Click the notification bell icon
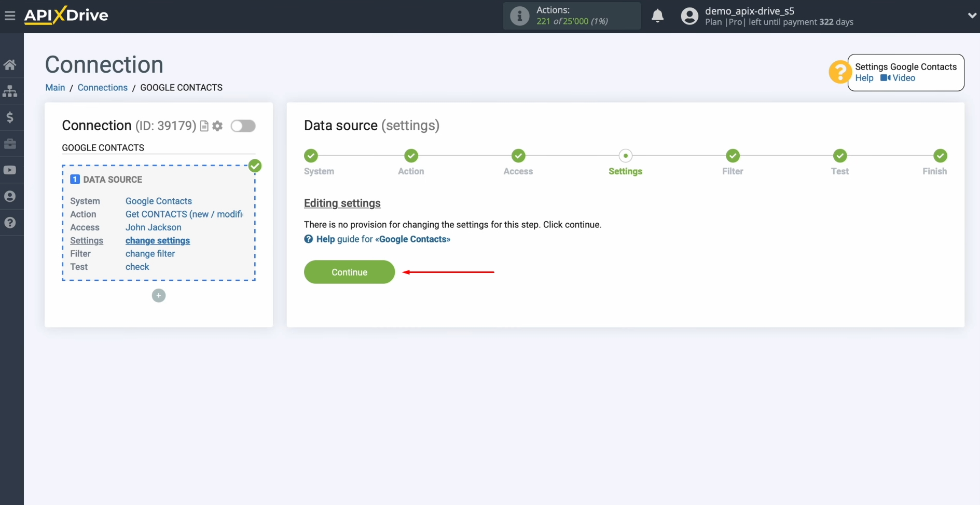The width and height of the screenshot is (980, 505). click(x=658, y=16)
